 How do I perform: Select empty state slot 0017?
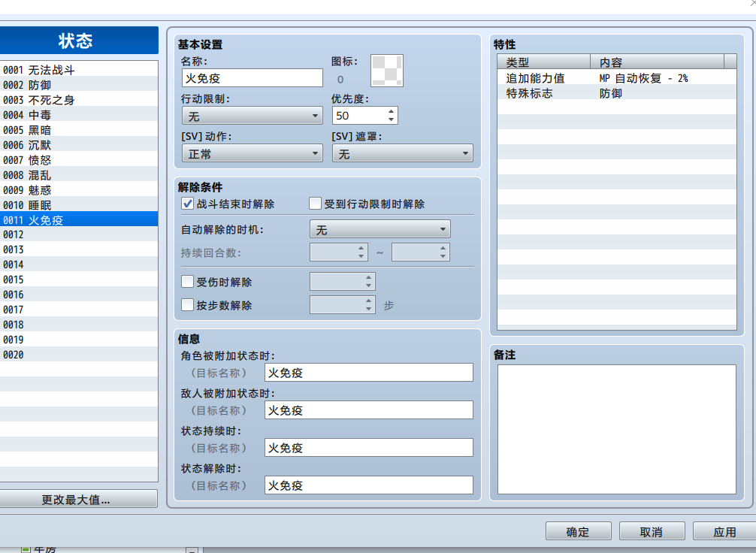pyautogui.click(x=79, y=309)
